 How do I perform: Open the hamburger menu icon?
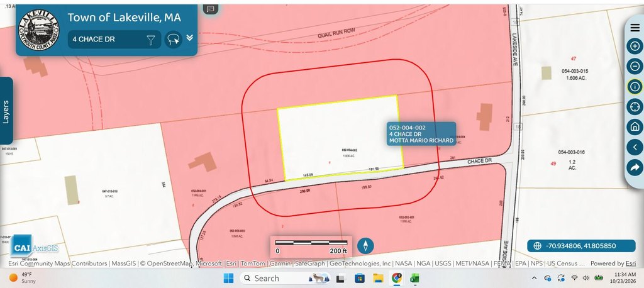coord(635,28)
